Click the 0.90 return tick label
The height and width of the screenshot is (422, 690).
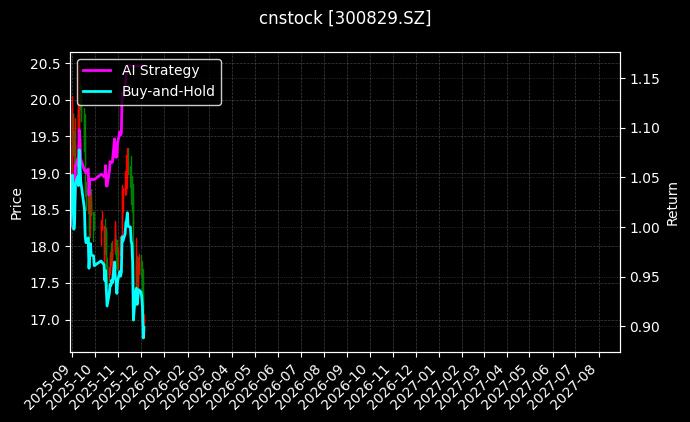(645, 327)
